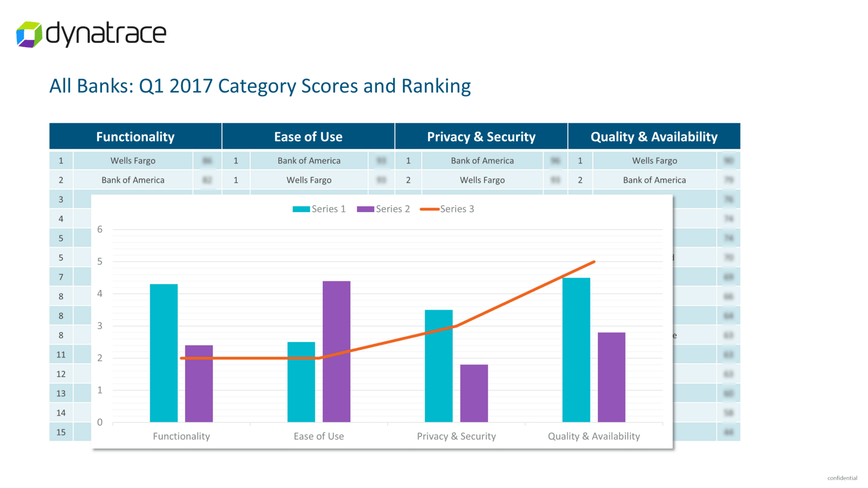Click Wells Fargo in the Functionality column
868x488 pixels.
coord(133,160)
